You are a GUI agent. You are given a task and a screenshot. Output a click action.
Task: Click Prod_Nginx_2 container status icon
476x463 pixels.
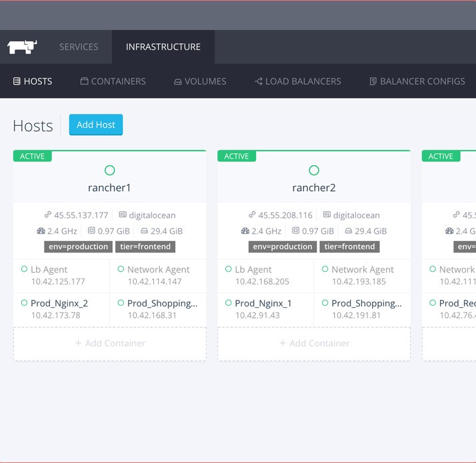(x=25, y=303)
